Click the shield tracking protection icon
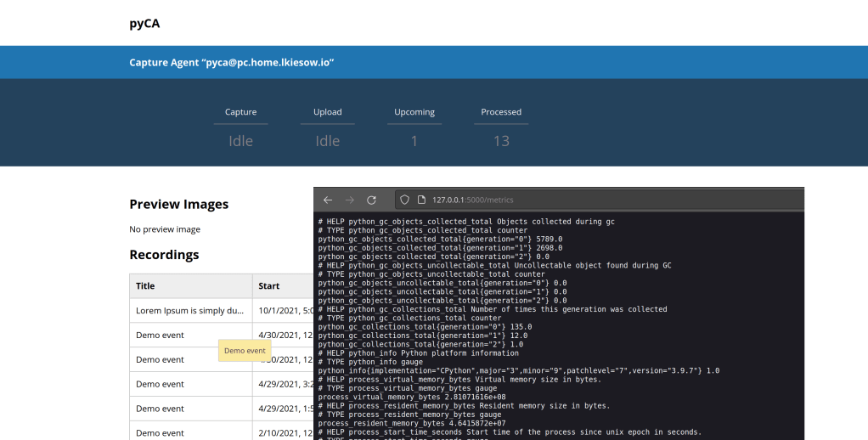This screenshot has height=440, width=868. coord(405,200)
